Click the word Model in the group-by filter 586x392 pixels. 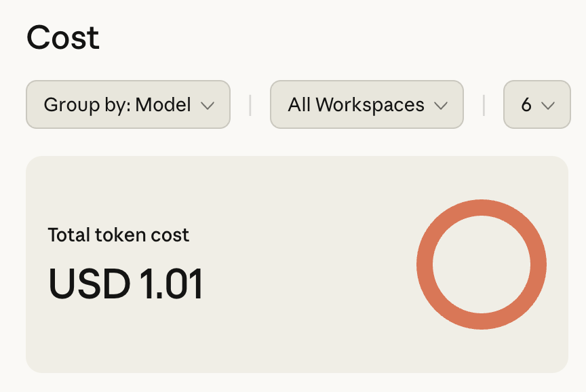coord(163,105)
